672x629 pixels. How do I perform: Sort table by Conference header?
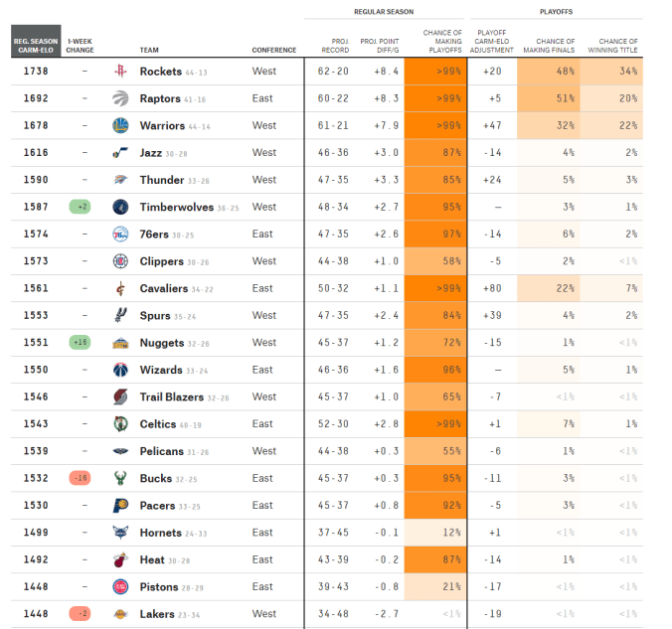point(273,50)
